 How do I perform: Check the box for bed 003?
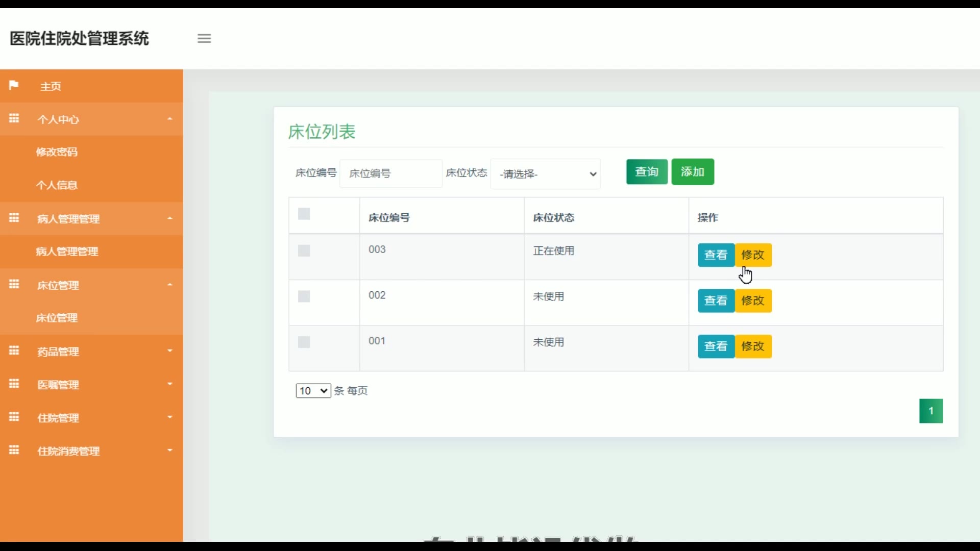pyautogui.click(x=304, y=251)
